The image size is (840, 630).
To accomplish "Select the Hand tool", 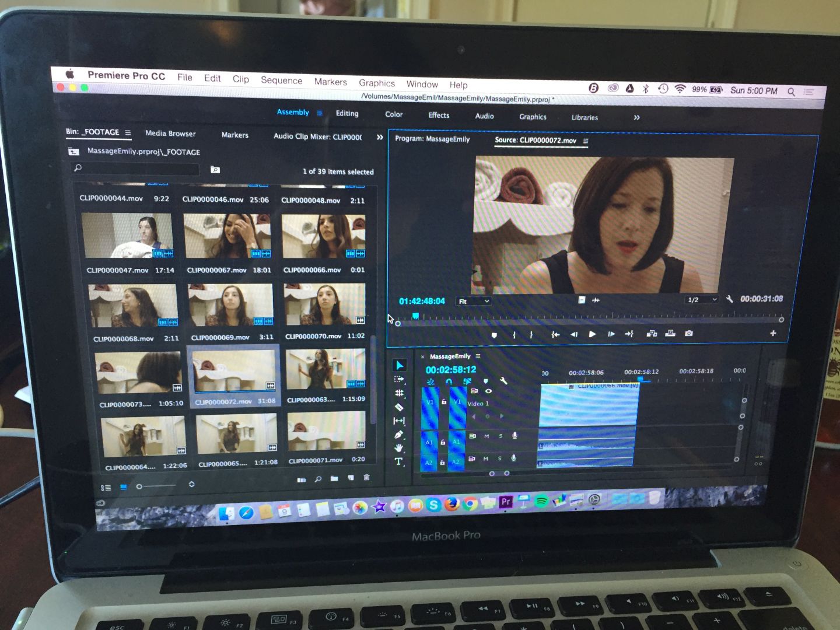I will [x=399, y=448].
